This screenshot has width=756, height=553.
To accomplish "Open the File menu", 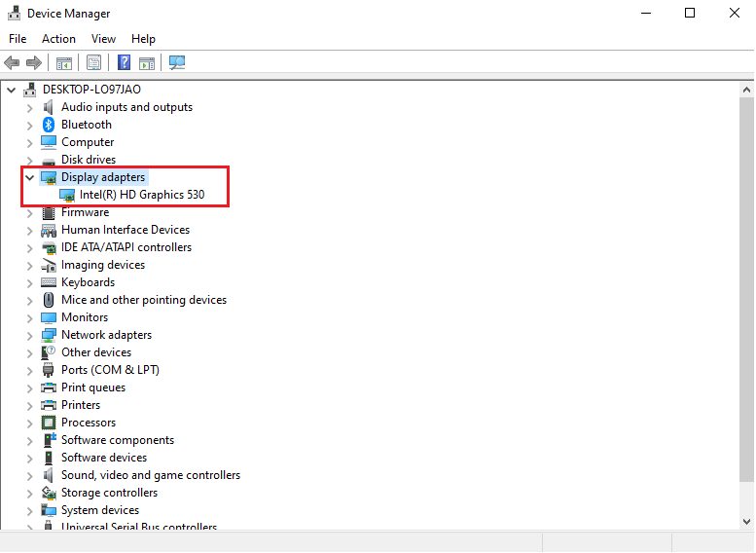I will point(18,39).
